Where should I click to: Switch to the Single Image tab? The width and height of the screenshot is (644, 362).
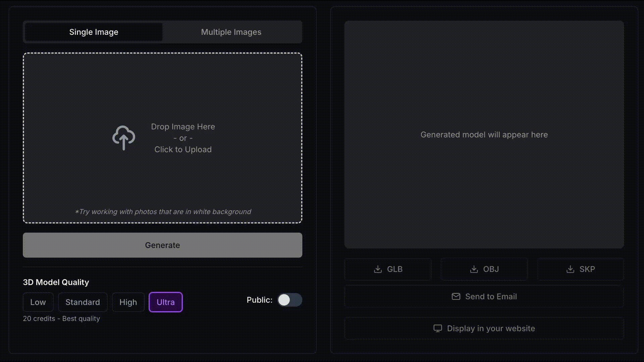point(94,32)
